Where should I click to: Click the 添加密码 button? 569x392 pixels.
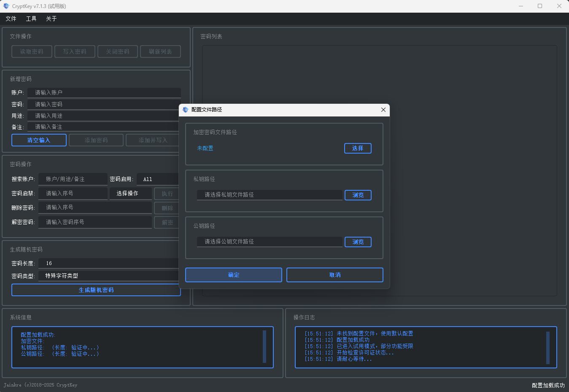(x=96, y=140)
